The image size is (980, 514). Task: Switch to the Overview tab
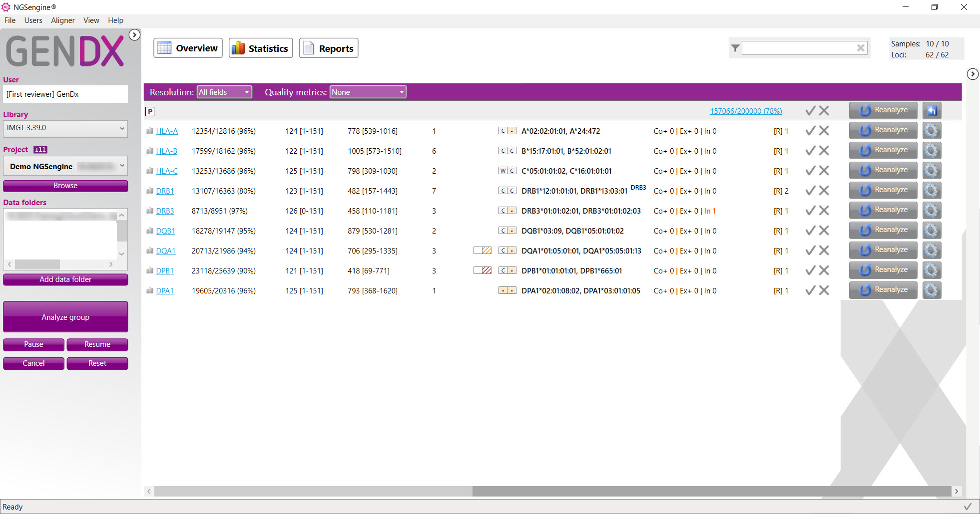click(x=188, y=48)
